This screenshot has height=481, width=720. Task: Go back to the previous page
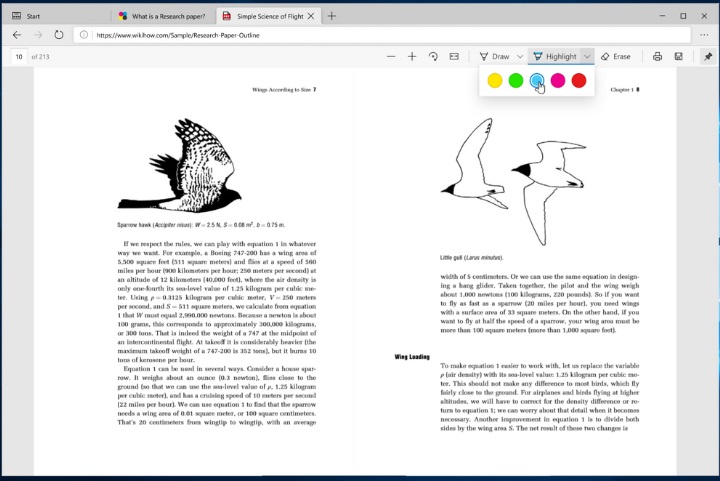pos(17,35)
